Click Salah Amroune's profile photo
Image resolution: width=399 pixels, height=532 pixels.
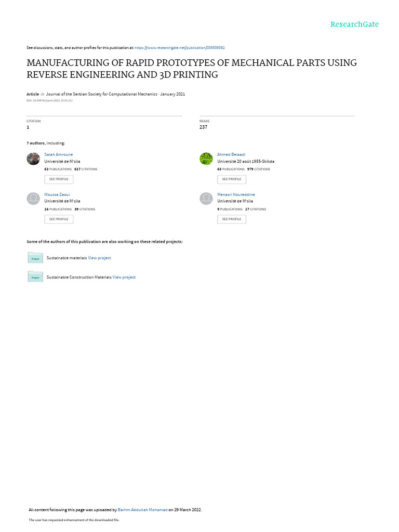point(33,158)
